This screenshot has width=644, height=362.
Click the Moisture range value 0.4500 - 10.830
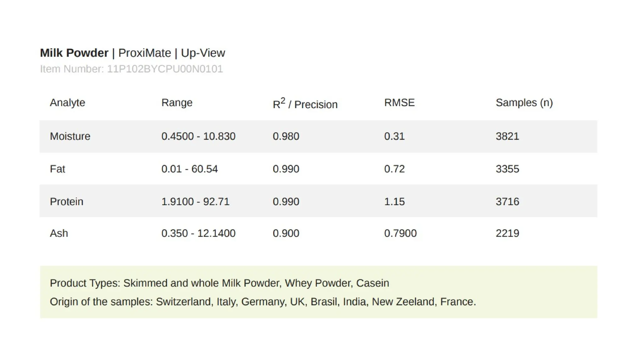198,136
